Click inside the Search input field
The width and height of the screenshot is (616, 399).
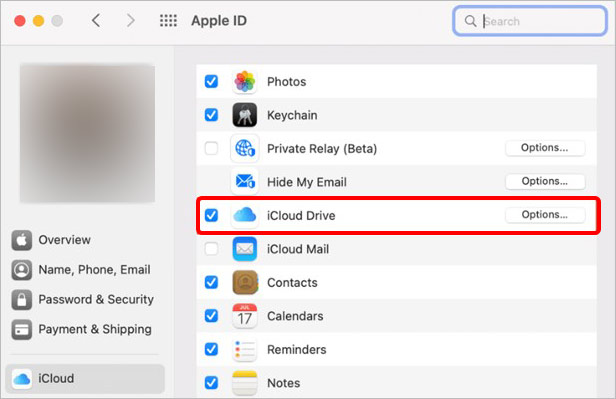tap(530, 21)
